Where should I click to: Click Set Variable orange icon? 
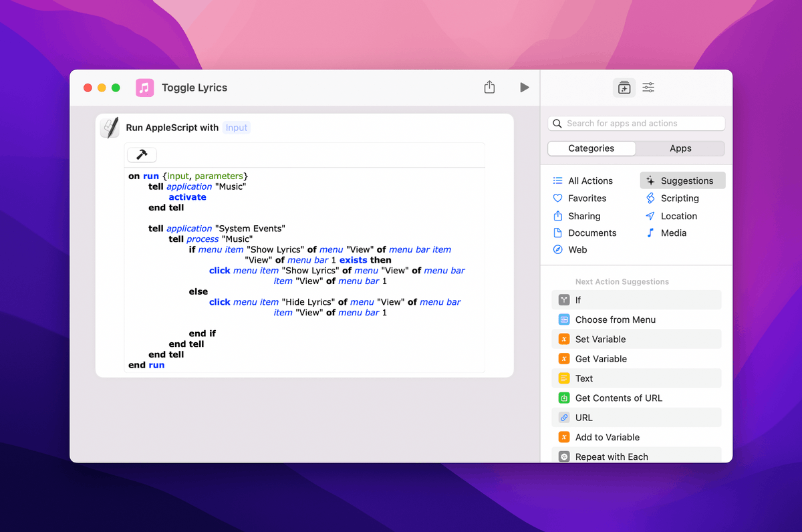coord(564,340)
